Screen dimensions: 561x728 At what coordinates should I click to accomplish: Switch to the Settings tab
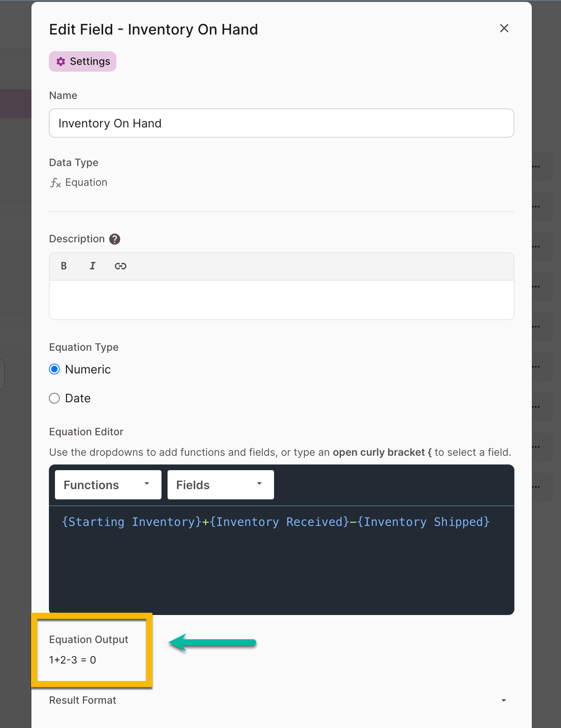(83, 61)
